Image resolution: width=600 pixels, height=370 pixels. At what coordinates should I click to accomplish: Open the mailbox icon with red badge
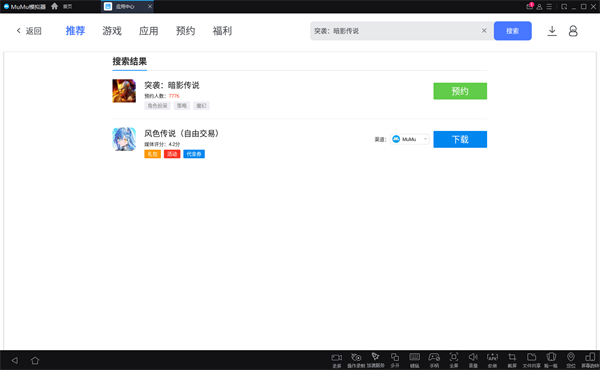click(530, 6)
